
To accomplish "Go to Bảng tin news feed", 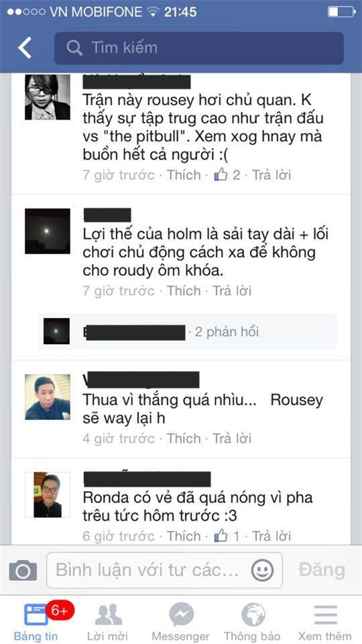I will (x=36, y=622).
